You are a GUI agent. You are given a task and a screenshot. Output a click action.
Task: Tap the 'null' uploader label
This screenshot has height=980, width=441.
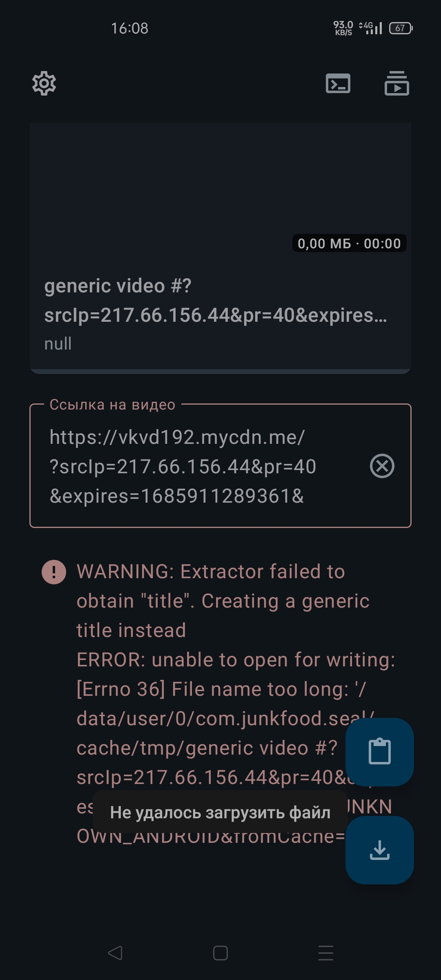(x=58, y=344)
